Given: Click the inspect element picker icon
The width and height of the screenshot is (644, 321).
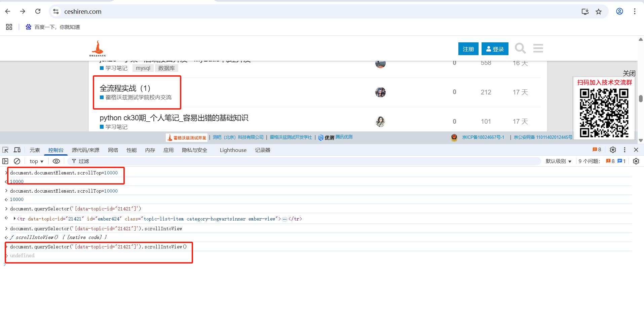Looking at the screenshot, I should [5, 150].
